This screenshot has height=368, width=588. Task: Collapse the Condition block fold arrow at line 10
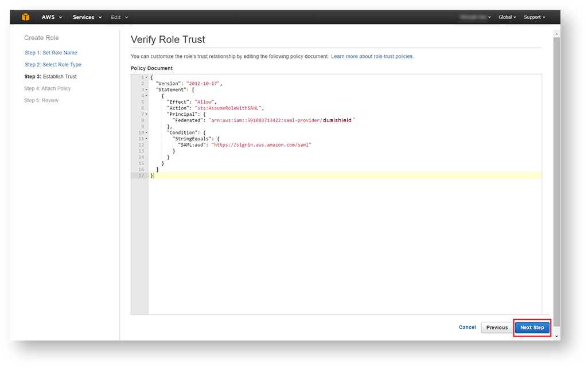pyautogui.click(x=146, y=132)
